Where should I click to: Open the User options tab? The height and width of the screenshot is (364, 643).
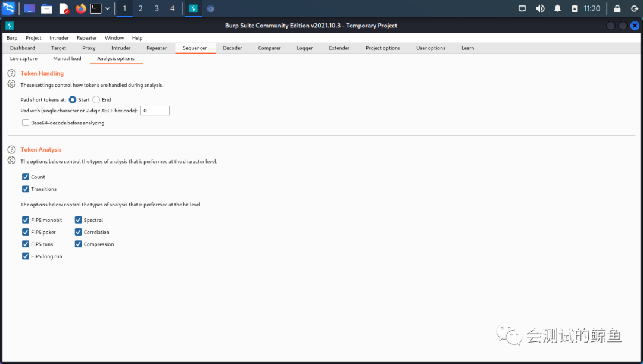(x=430, y=48)
